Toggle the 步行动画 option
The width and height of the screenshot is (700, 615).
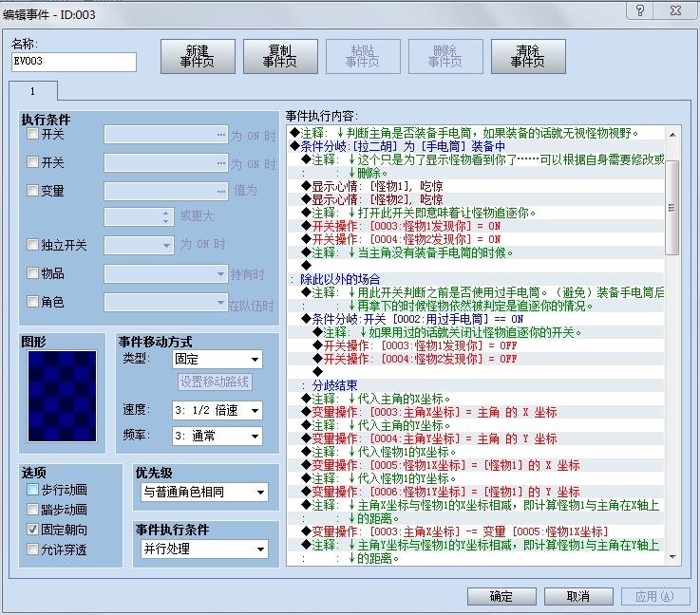(32, 490)
